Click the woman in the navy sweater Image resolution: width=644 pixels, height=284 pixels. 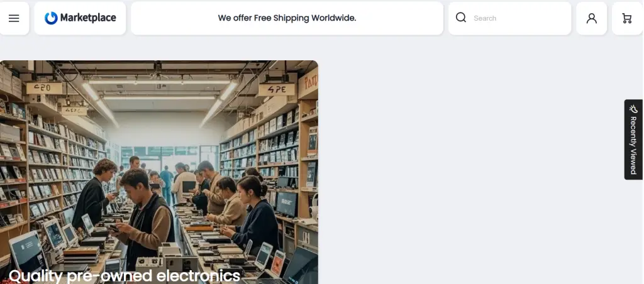253,216
